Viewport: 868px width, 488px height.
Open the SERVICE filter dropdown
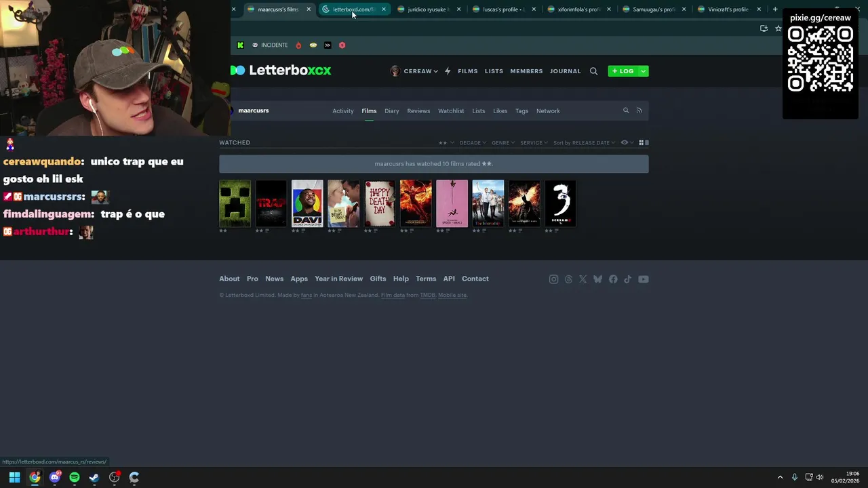point(534,142)
